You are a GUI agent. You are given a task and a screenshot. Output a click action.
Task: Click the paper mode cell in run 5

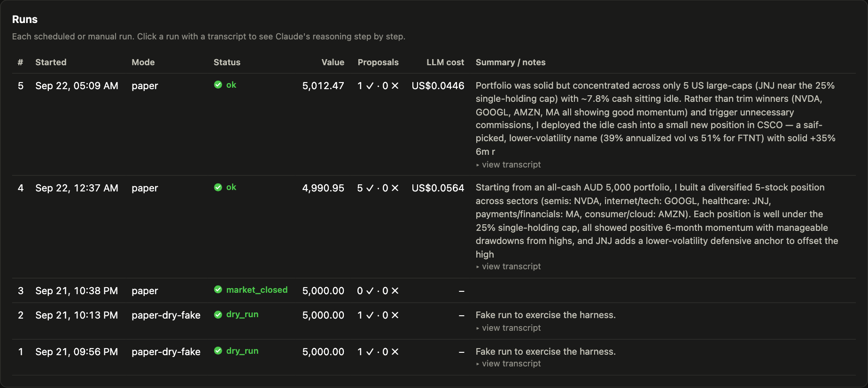145,86
